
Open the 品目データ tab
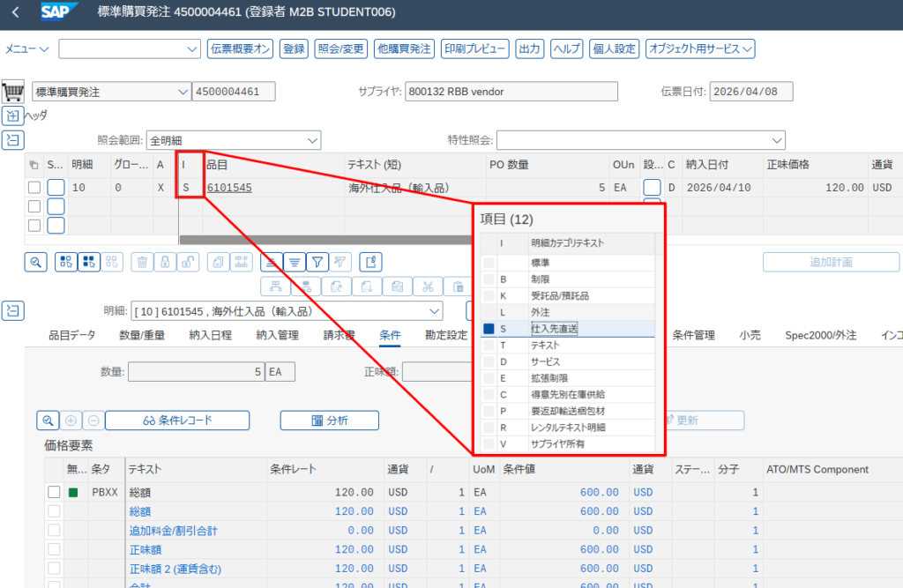tap(71, 335)
